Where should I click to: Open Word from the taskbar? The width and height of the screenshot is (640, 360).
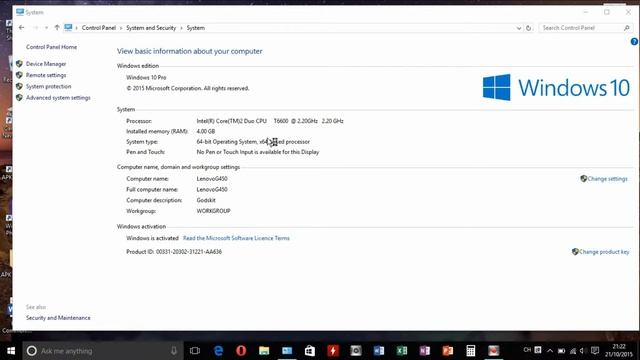(379, 351)
